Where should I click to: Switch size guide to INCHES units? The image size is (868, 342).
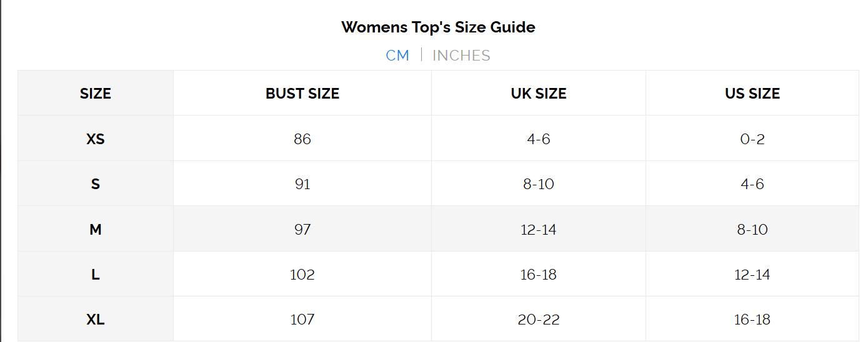(461, 56)
